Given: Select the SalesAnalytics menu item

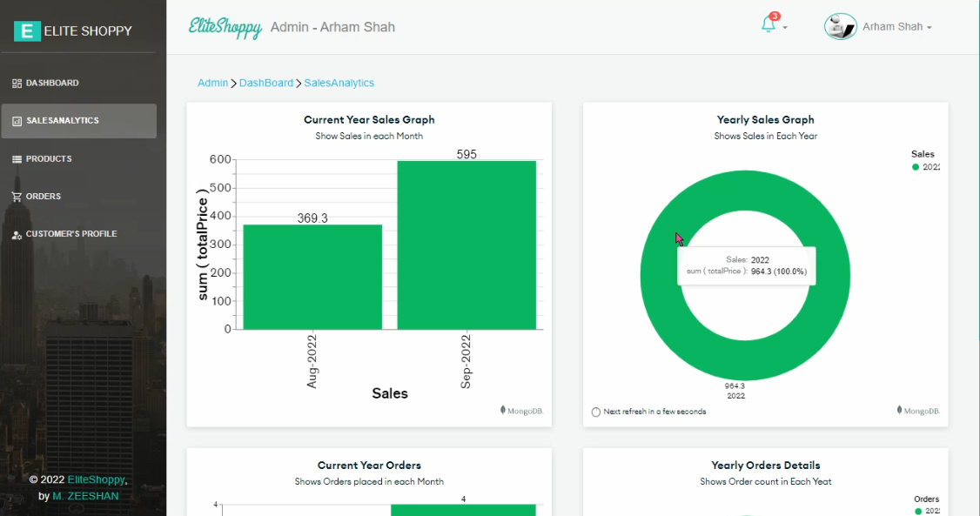Looking at the screenshot, I should (78, 121).
